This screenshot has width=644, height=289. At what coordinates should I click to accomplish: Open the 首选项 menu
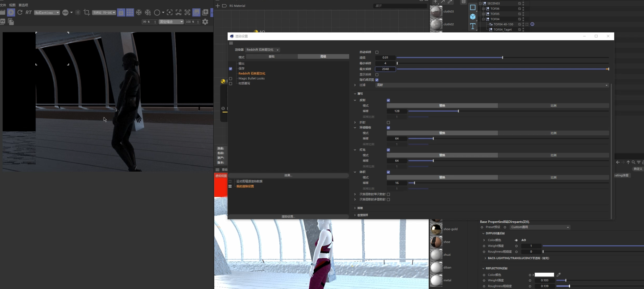pos(23,5)
